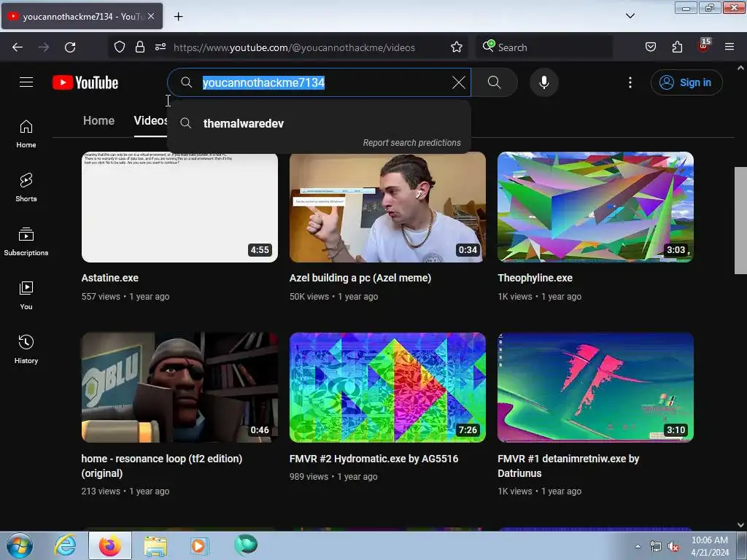The height and width of the screenshot is (560, 747).
Task: Expand the list all tabs dropdown arrow
Action: [630, 16]
